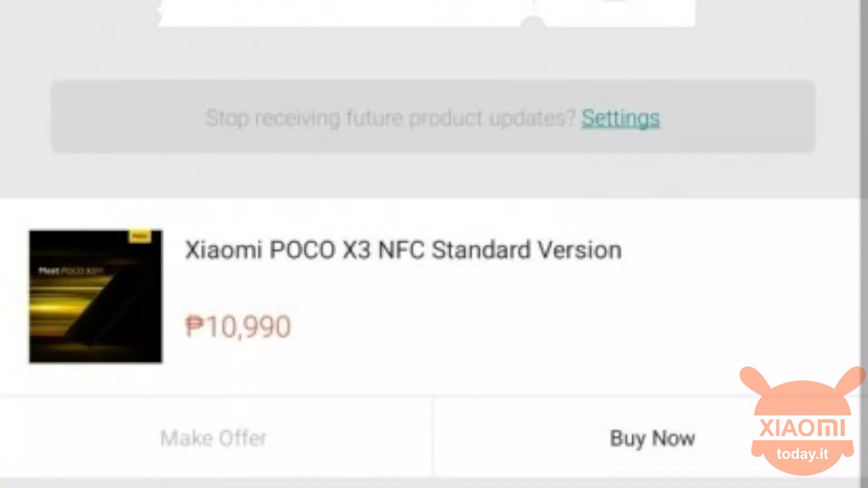
Task: Click the XIAOMI wordmark on the bunny logo
Action: [x=802, y=427]
